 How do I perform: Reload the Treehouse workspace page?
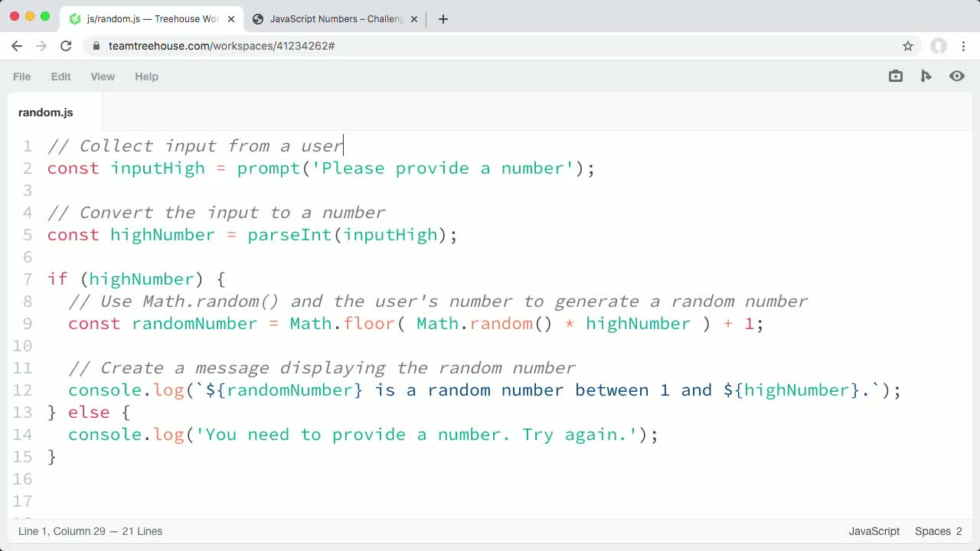pos(66,46)
